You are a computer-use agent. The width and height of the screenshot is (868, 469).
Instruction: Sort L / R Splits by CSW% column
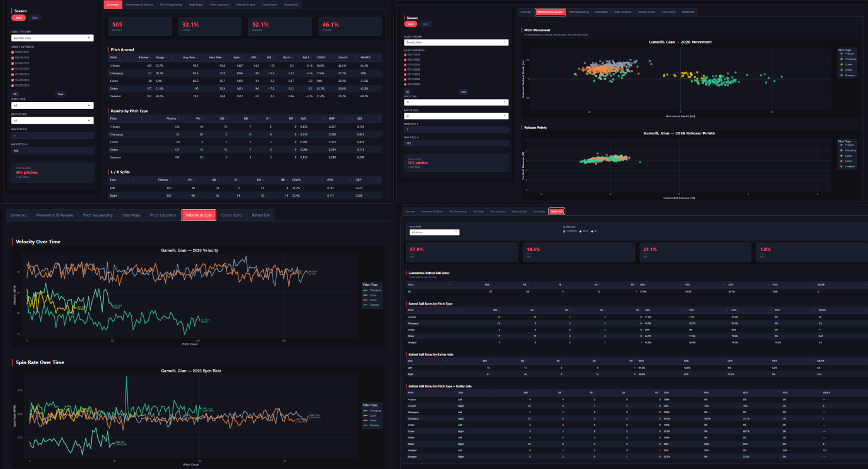(x=296, y=180)
